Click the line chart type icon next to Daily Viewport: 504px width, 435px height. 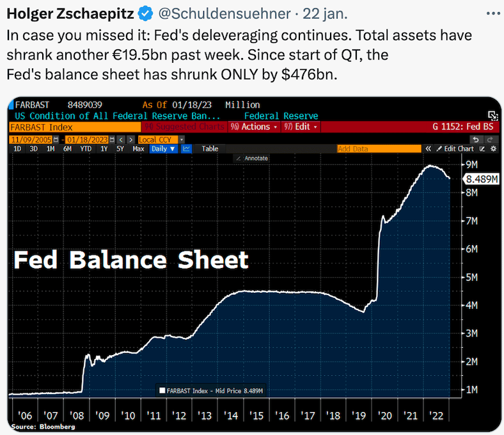pyautogui.click(x=186, y=149)
